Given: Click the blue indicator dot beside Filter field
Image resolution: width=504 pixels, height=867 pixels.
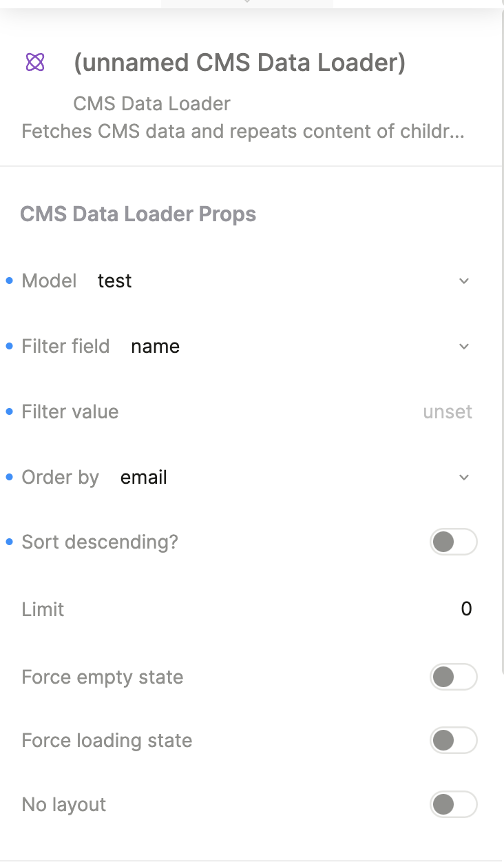Looking at the screenshot, I should pyautogui.click(x=10, y=346).
